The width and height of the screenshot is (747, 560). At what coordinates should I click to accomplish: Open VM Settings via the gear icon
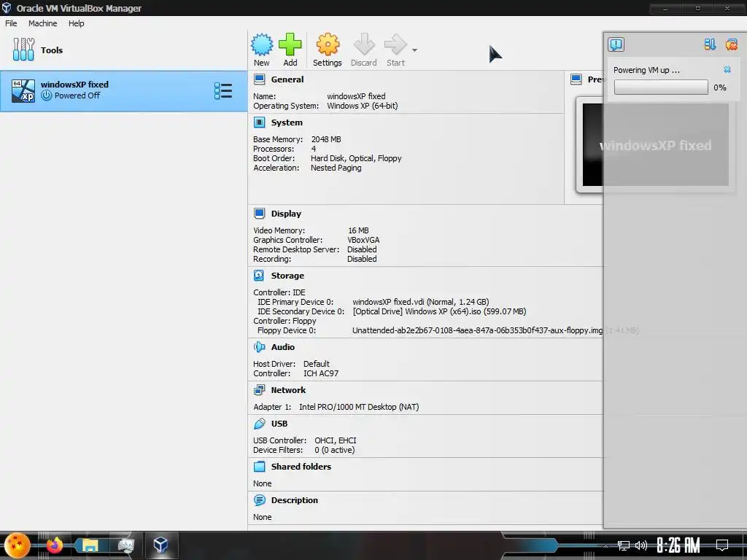pyautogui.click(x=328, y=44)
